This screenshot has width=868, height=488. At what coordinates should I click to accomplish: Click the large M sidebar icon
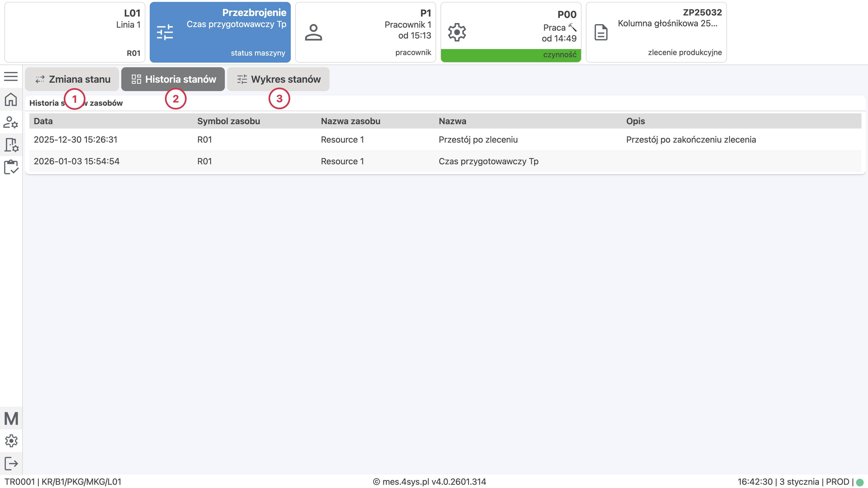(x=11, y=419)
